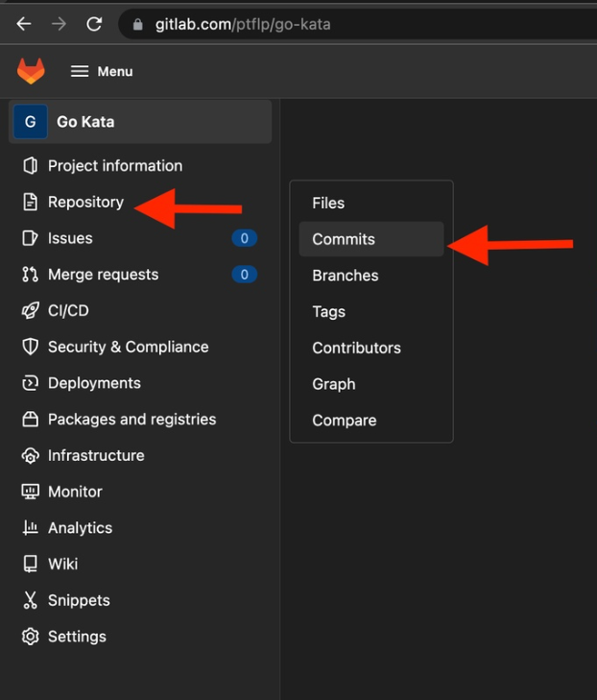Expand the Repository sidebar section
The image size is (597, 700).
coord(85,202)
